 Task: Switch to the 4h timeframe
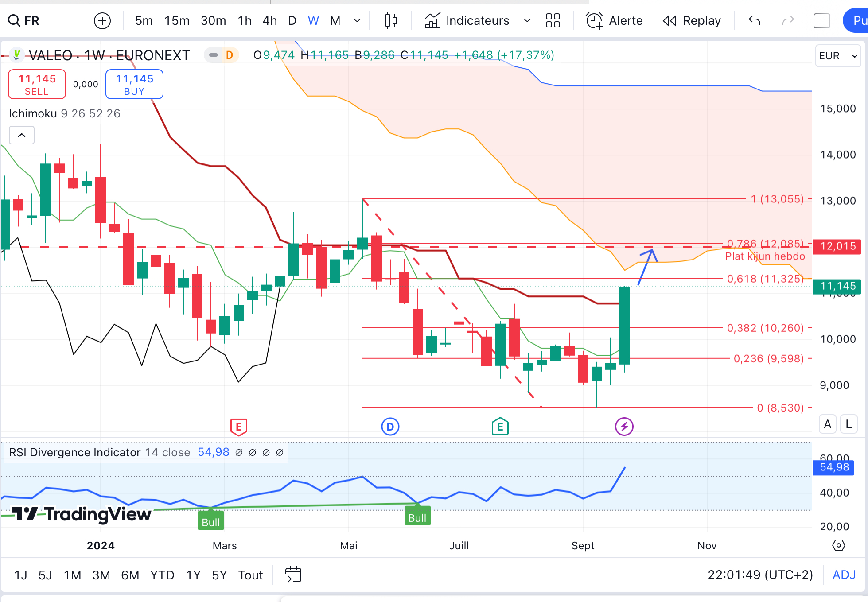pos(269,20)
